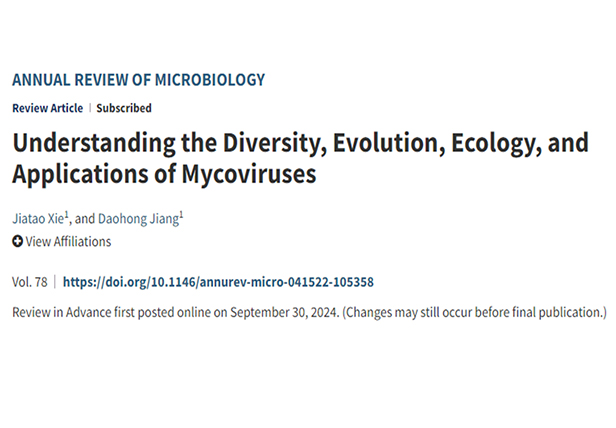The image size is (616, 428).
Task: Click the plus icon beside View Affiliations
Action: [17, 241]
